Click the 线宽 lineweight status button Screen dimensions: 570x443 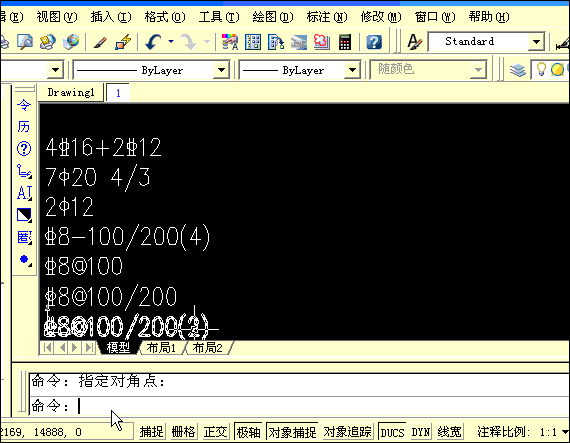pos(450,432)
